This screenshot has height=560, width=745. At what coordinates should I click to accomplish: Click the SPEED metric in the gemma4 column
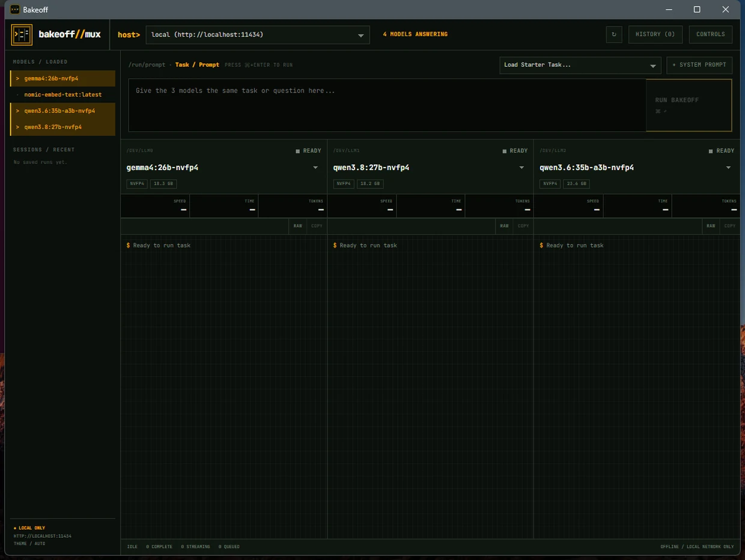[155, 206]
